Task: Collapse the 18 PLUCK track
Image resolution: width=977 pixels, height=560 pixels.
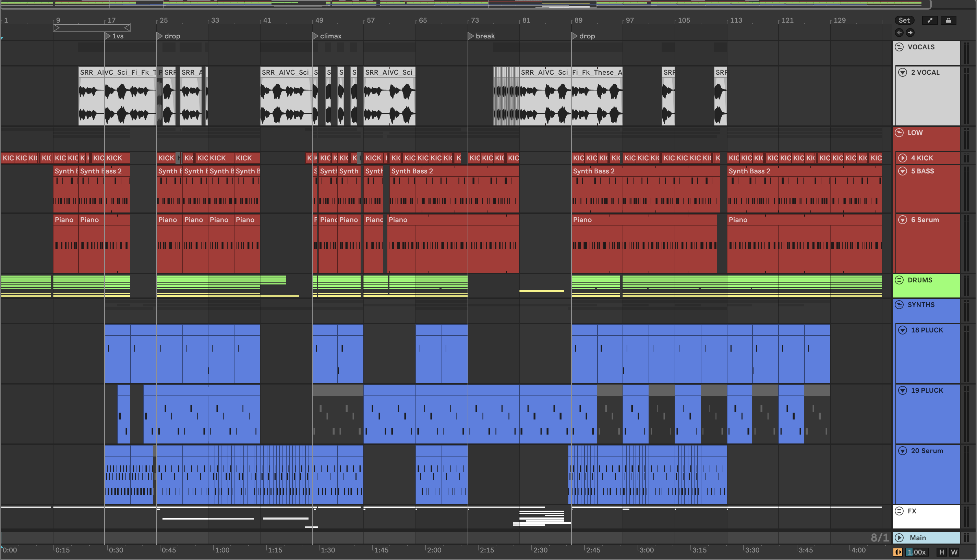Action: coord(902,330)
